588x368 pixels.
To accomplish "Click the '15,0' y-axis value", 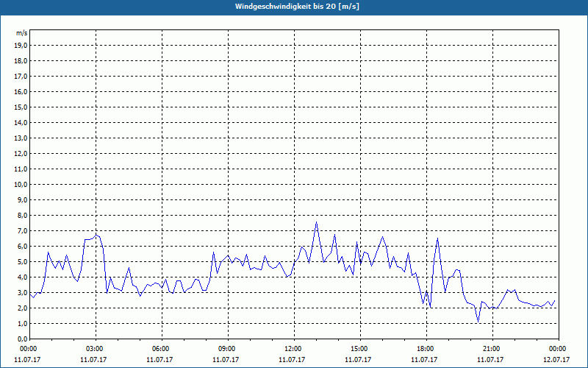I will pyautogui.click(x=21, y=107).
